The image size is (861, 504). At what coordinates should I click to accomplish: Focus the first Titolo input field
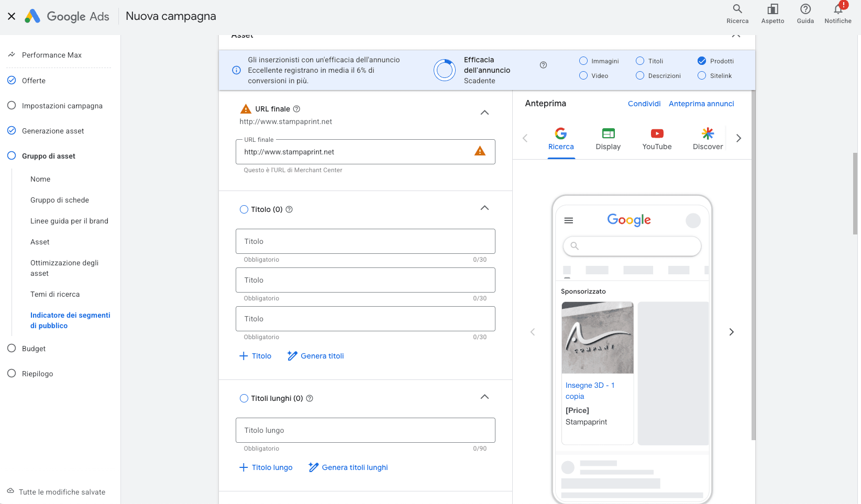(x=366, y=241)
